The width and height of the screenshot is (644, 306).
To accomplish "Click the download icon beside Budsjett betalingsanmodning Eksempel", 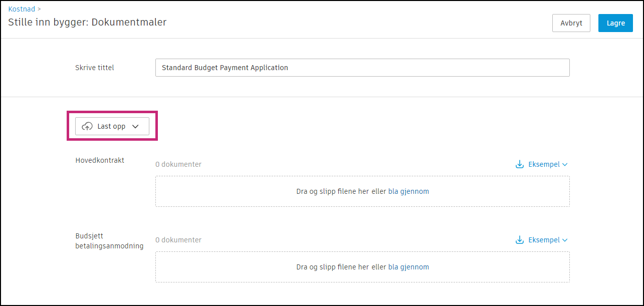I will tap(520, 240).
